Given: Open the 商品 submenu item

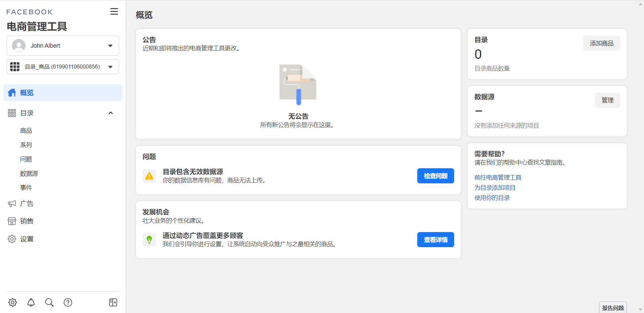Looking at the screenshot, I should pos(26,131).
